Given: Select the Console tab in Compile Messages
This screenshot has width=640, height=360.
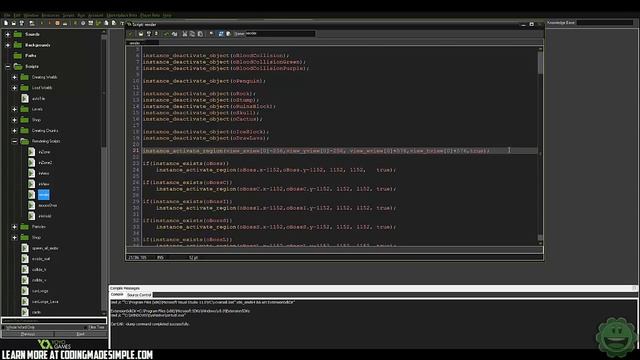Looking at the screenshot, I should [117, 294].
